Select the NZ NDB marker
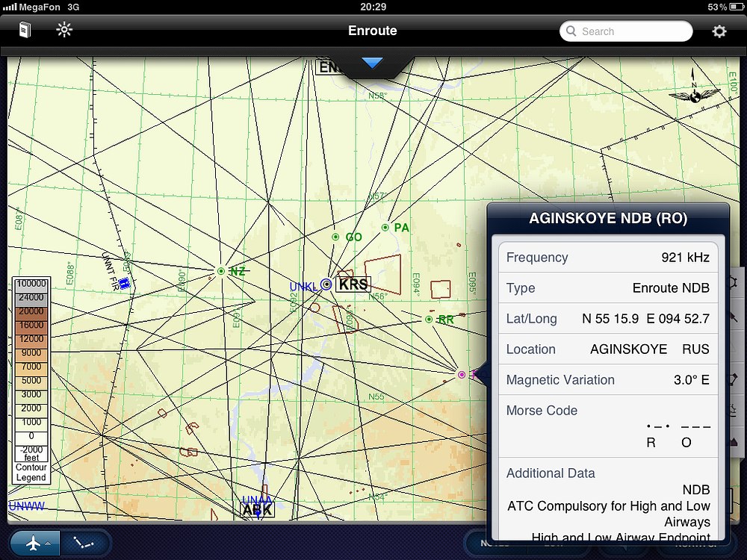The width and height of the screenshot is (747, 560). click(x=221, y=271)
